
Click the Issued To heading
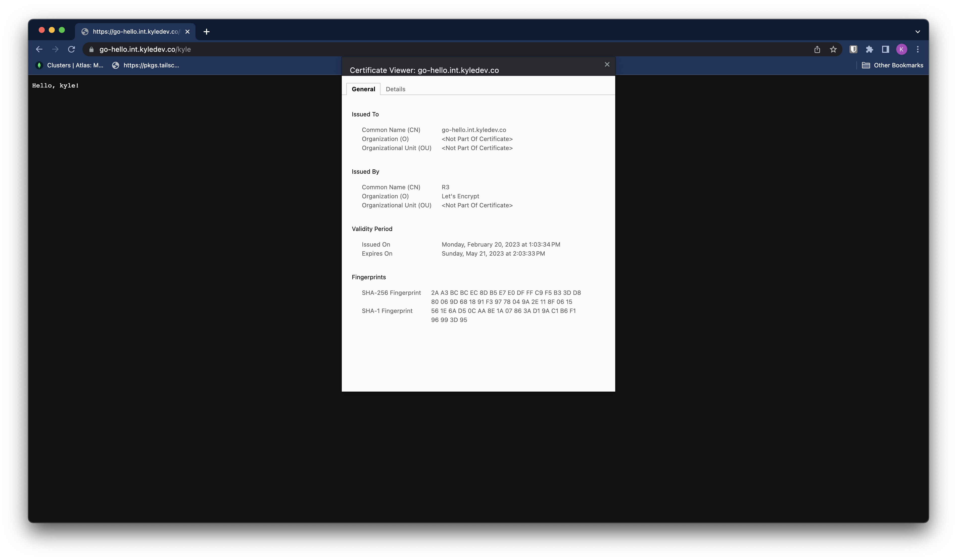pyautogui.click(x=365, y=114)
